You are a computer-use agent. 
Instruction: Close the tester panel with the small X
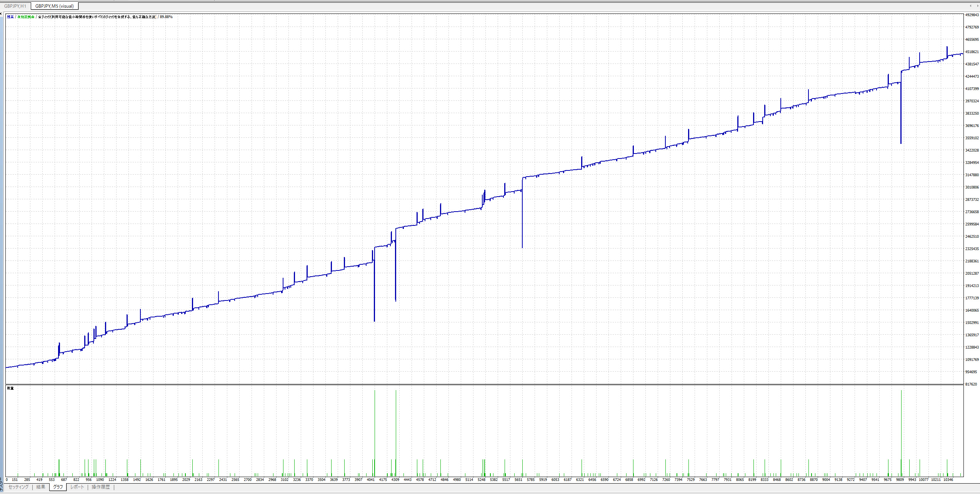coord(2,14)
